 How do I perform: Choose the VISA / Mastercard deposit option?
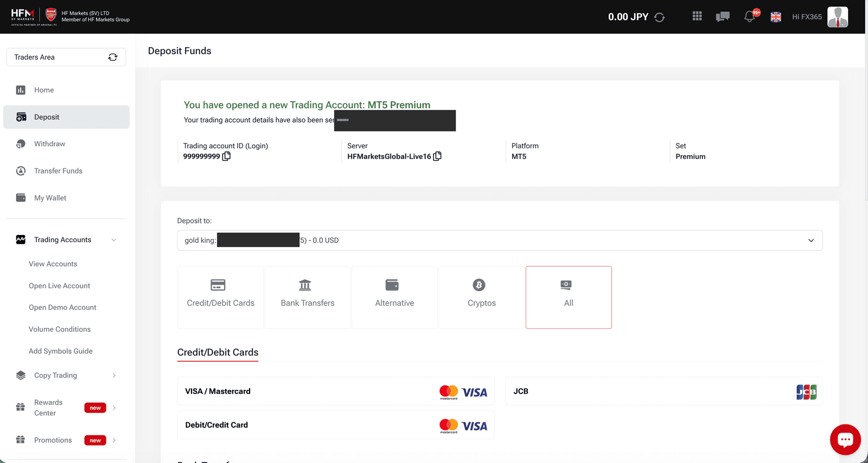(x=336, y=391)
